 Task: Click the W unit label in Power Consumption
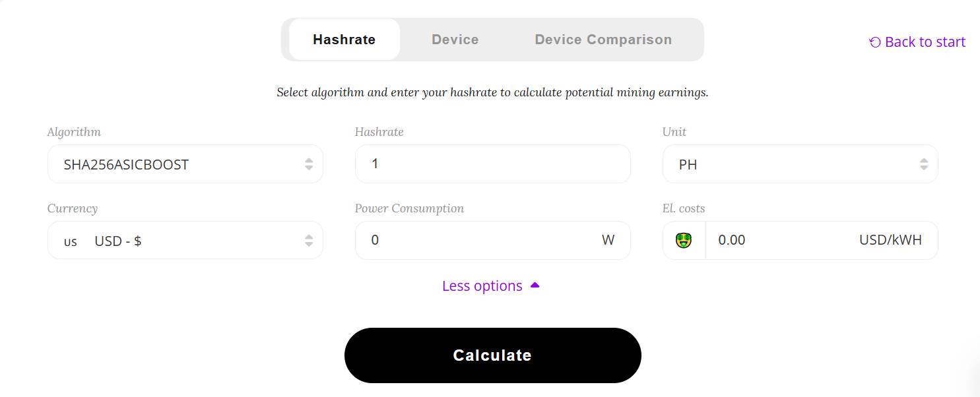[x=608, y=240]
